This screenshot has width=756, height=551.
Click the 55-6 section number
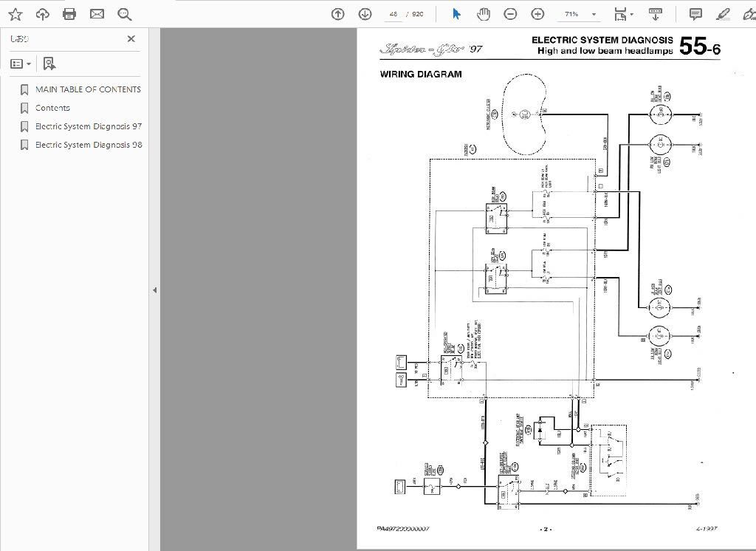coord(700,47)
